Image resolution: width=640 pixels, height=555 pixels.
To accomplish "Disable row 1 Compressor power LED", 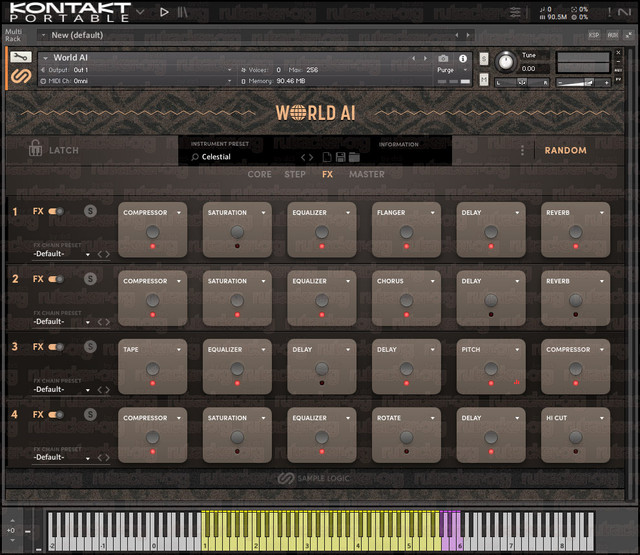I will [153, 246].
